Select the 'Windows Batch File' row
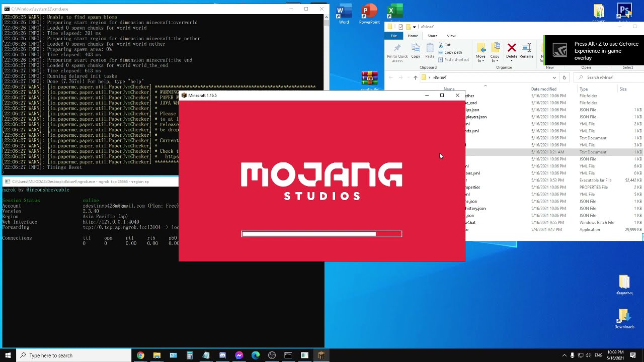This screenshot has height=362, width=644. [553, 222]
